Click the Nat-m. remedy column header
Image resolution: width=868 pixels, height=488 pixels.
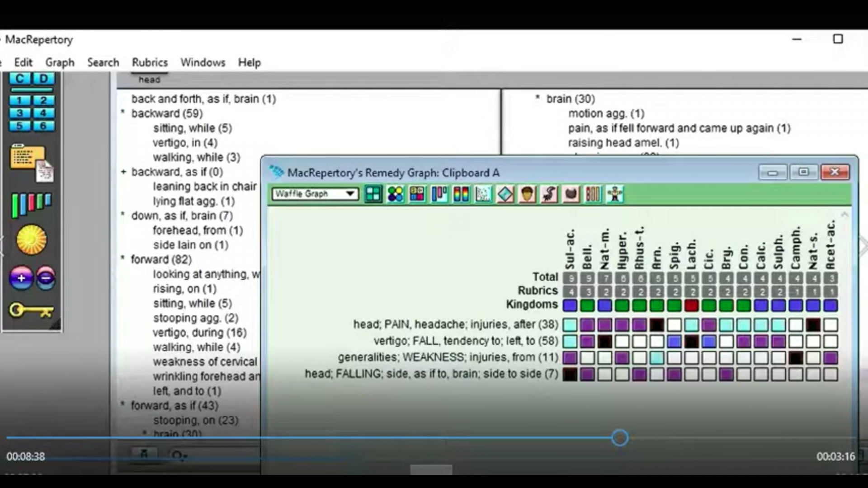coord(605,249)
